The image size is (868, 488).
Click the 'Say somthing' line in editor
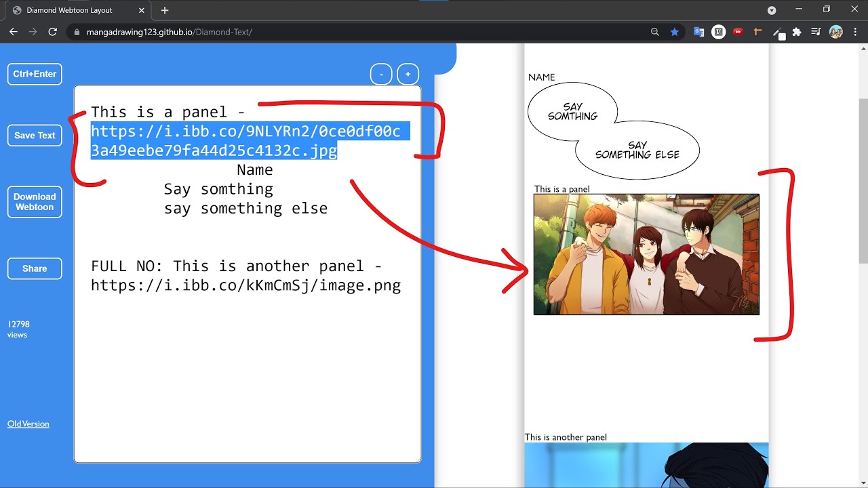click(218, 189)
